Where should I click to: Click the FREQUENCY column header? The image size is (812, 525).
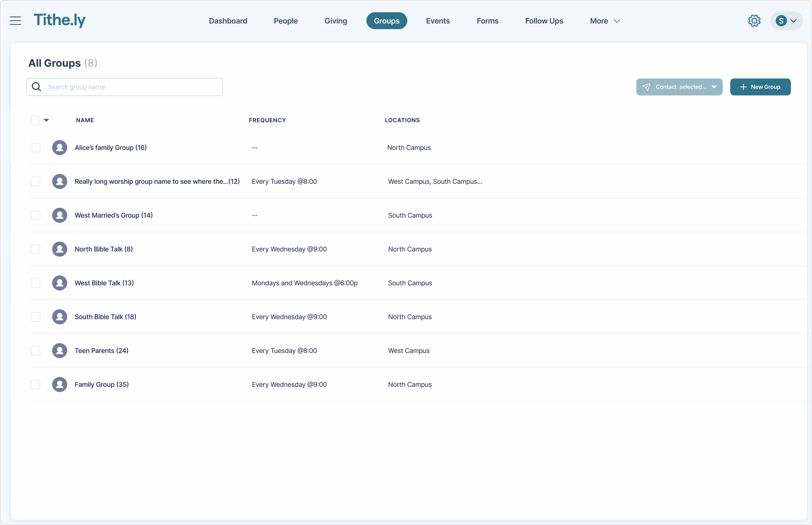pyautogui.click(x=267, y=120)
